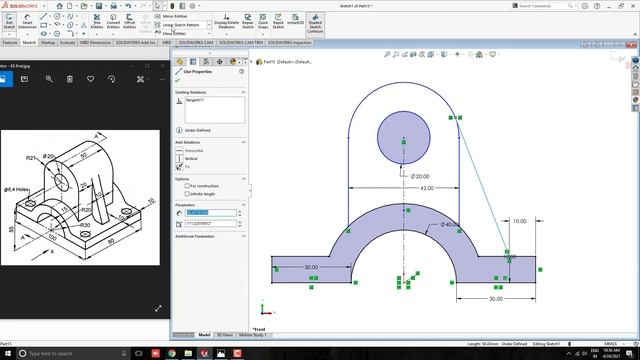Click the Undo icon in top toolbar
Viewport: 640px width, 360px height.
point(128,6)
